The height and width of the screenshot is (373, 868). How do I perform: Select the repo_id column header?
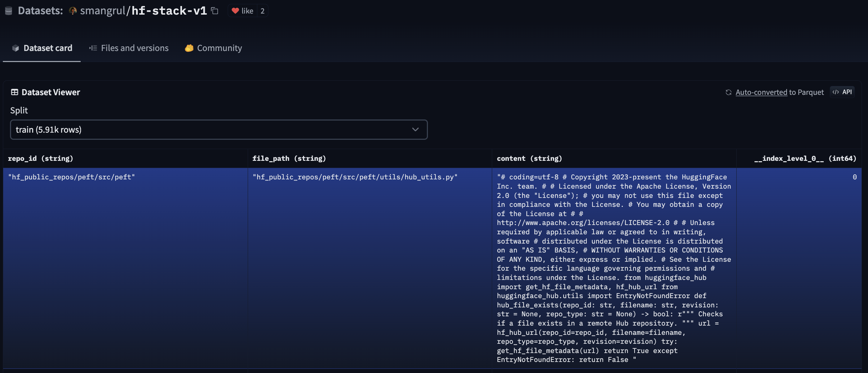click(x=40, y=158)
